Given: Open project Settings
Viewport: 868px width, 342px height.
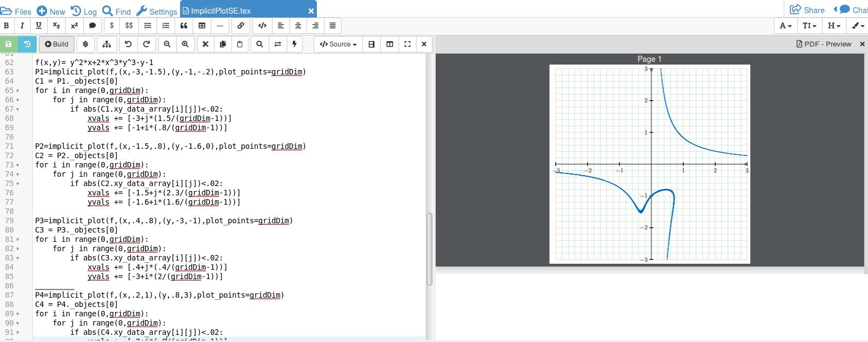Looking at the screenshot, I should [x=157, y=11].
